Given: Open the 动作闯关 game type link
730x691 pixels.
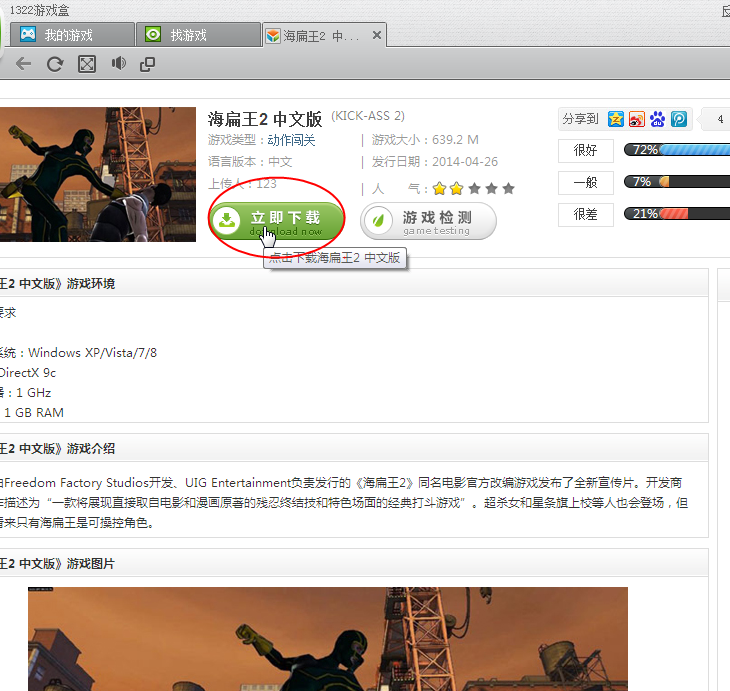Looking at the screenshot, I should pos(291,140).
